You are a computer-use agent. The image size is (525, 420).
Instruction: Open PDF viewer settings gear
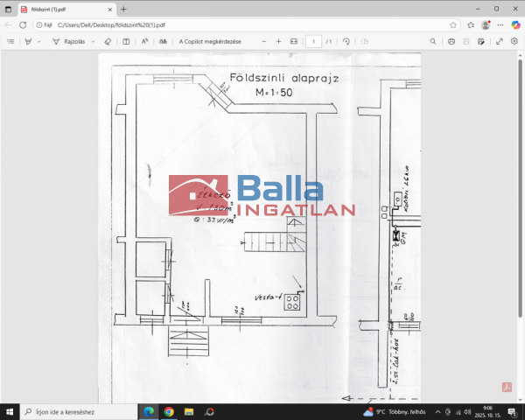coord(514,41)
